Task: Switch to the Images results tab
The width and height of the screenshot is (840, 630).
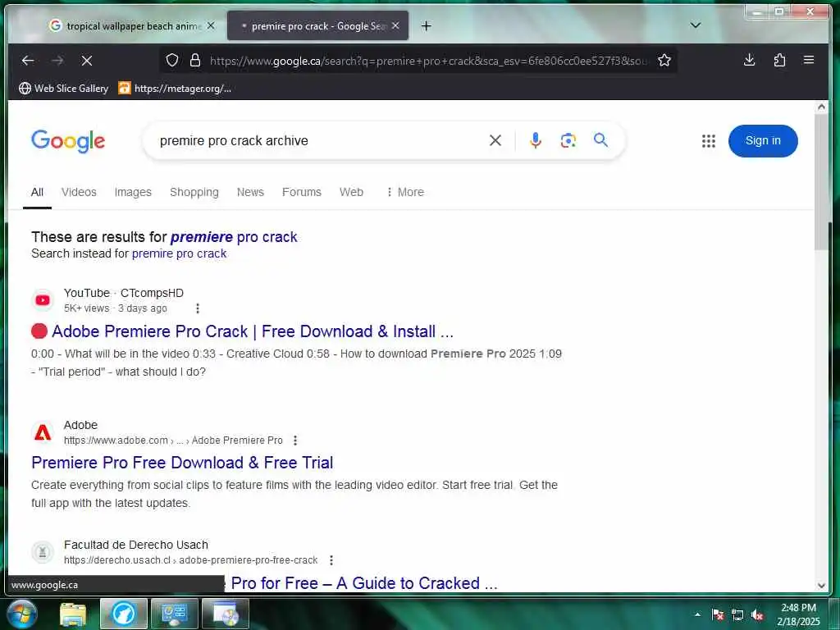Action: click(x=133, y=192)
